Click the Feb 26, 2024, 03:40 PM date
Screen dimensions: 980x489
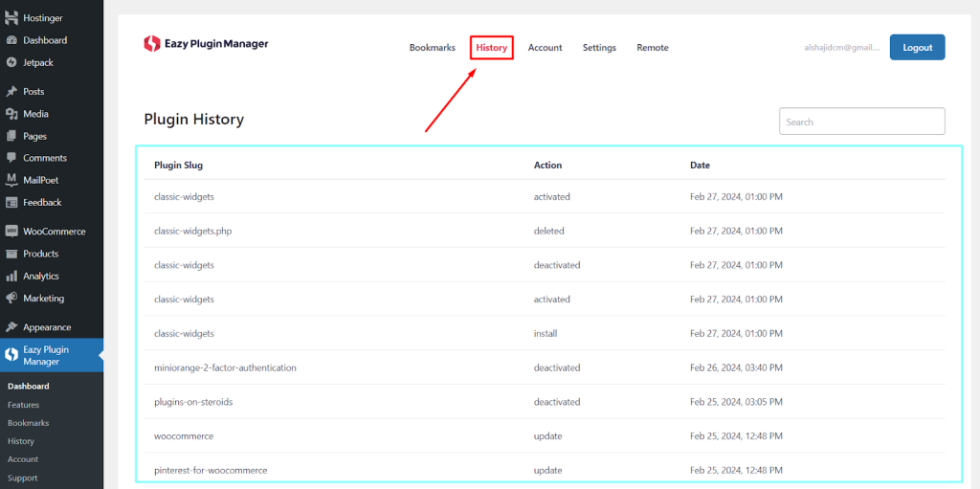coord(736,367)
